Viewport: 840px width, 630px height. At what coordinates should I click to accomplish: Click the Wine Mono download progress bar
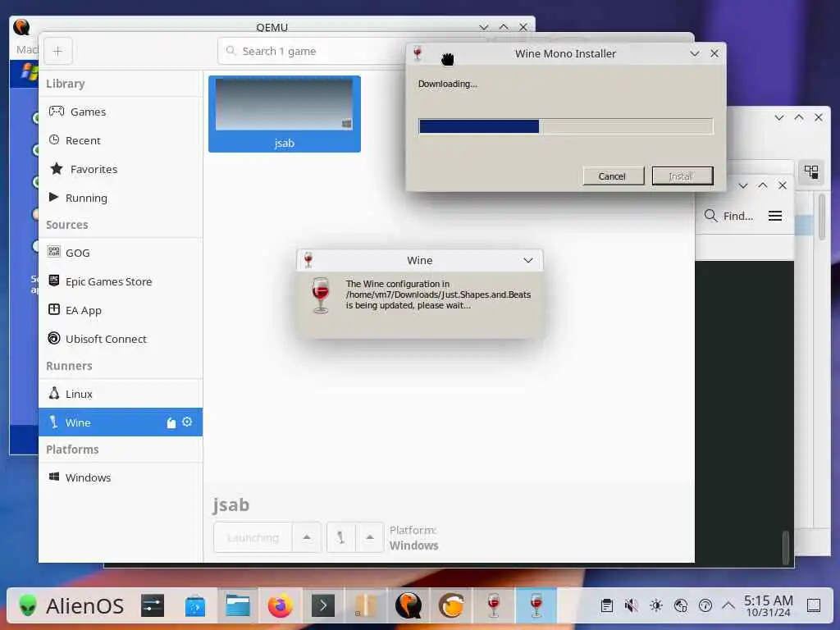(566, 126)
